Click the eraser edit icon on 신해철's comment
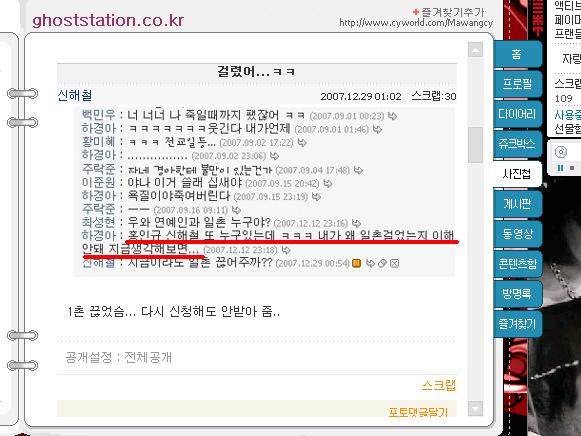The image size is (581, 436). 382,263
